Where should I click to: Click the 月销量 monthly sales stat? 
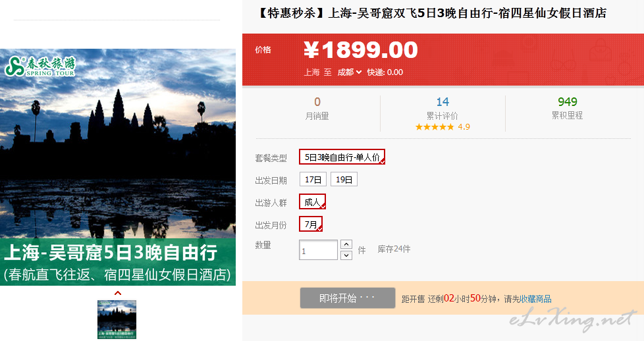317,109
